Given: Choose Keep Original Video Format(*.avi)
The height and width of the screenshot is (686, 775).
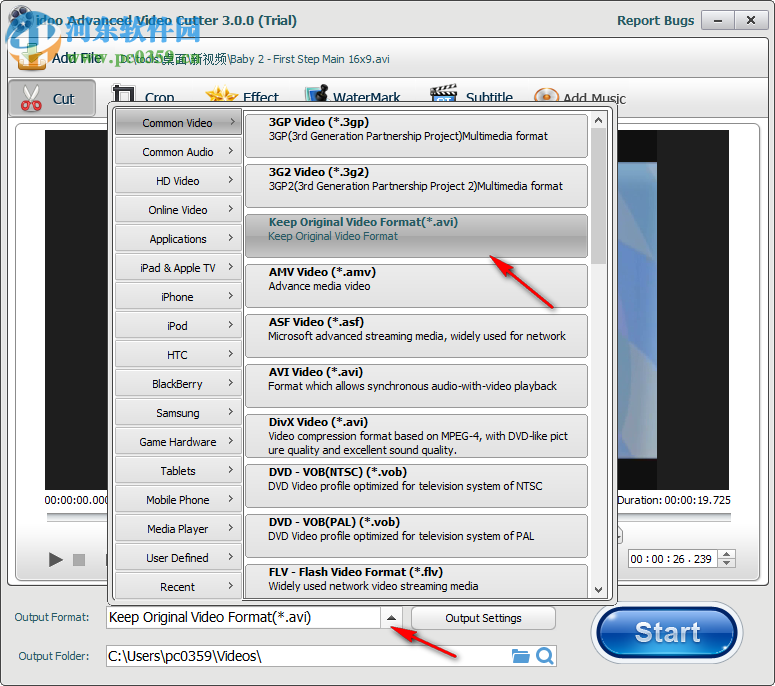Looking at the screenshot, I should [x=416, y=236].
